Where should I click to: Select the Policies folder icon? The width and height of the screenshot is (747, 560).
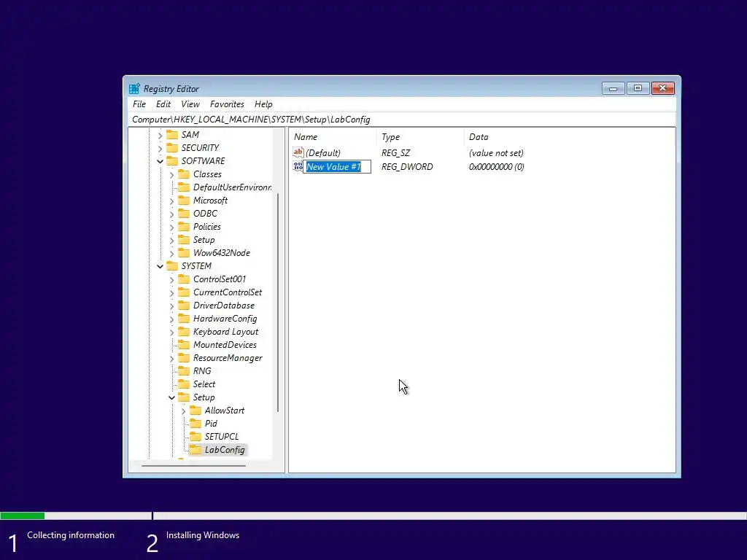pyautogui.click(x=184, y=227)
